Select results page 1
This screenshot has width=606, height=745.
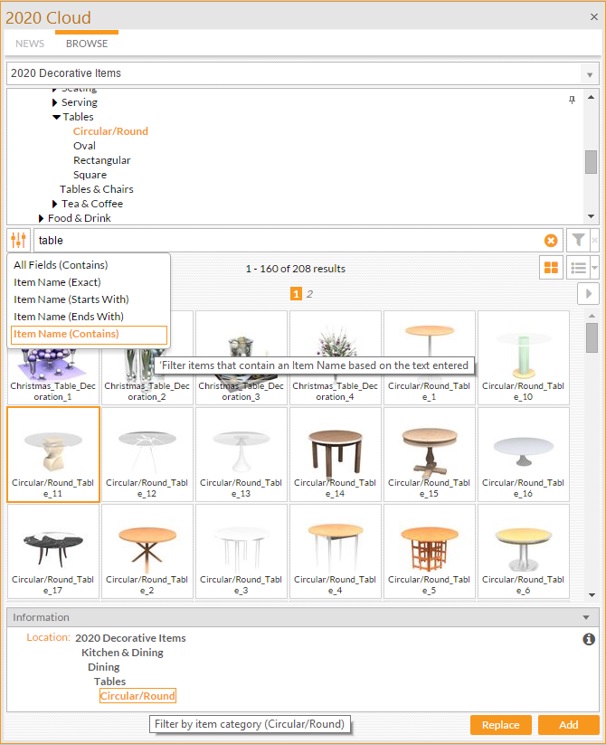(296, 294)
